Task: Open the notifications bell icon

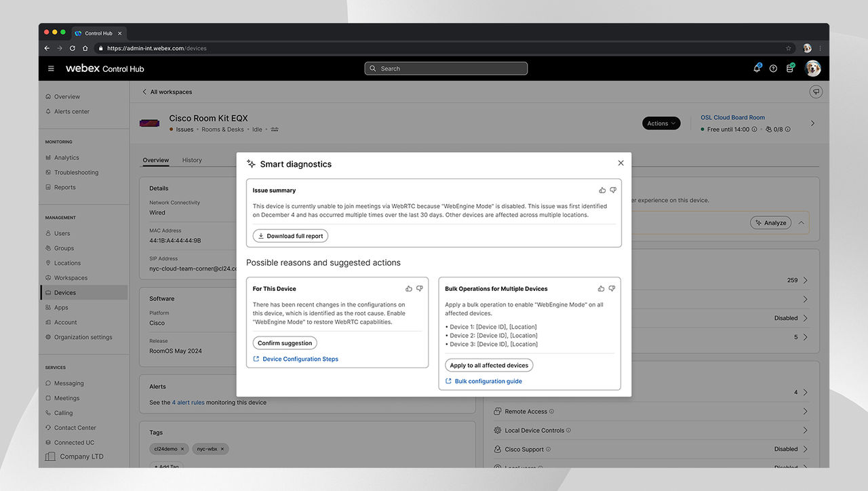Action: point(757,68)
